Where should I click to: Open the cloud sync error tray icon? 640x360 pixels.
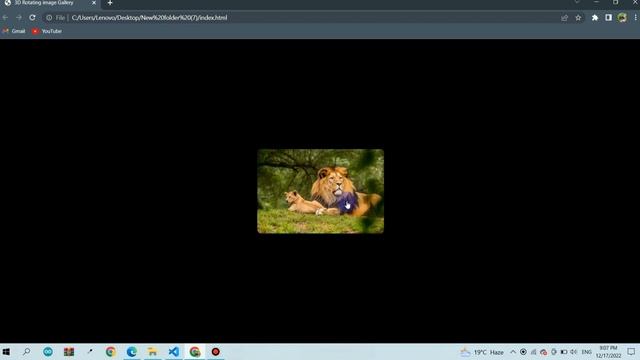(543, 352)
